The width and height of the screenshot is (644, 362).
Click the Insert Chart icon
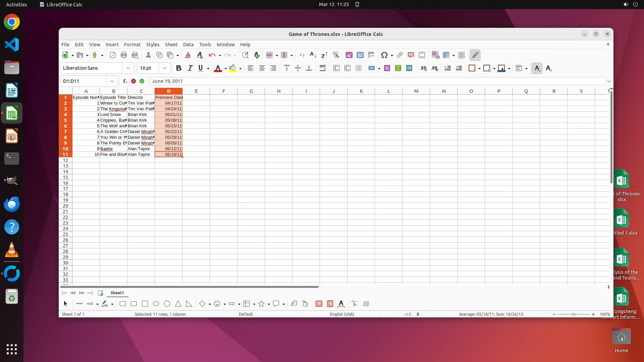point(360,55)
